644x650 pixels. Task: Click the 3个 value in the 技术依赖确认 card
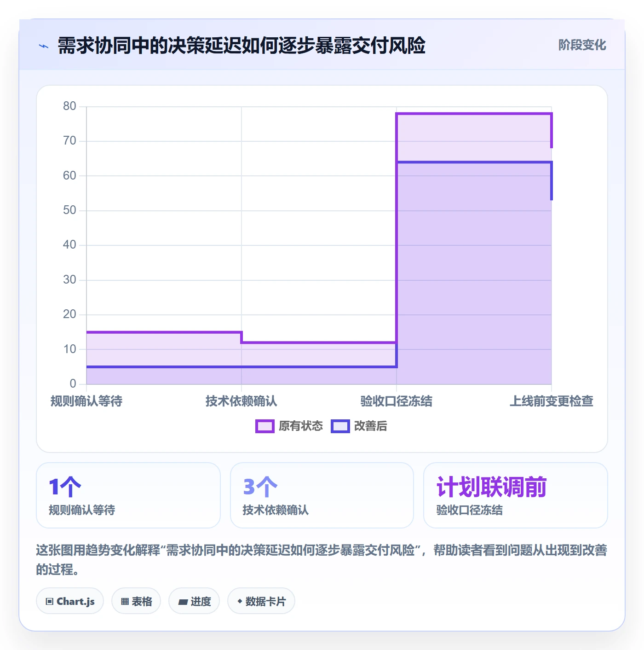[260, 487]
